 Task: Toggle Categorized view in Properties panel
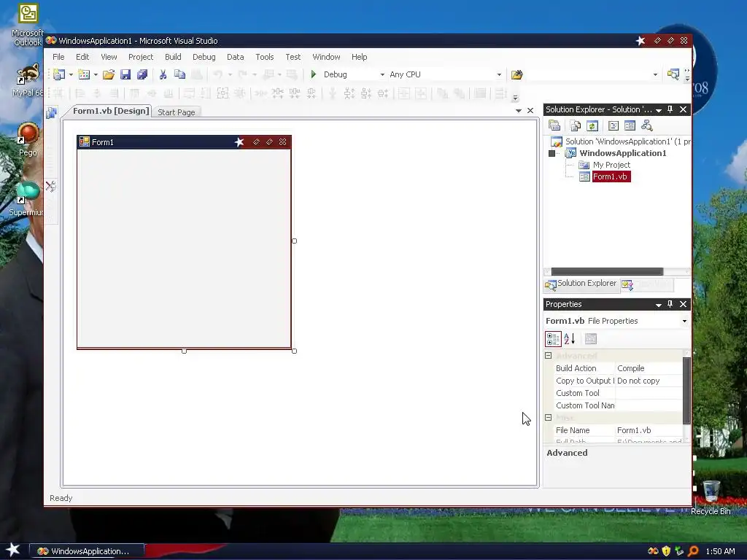[x=553, y=338]
